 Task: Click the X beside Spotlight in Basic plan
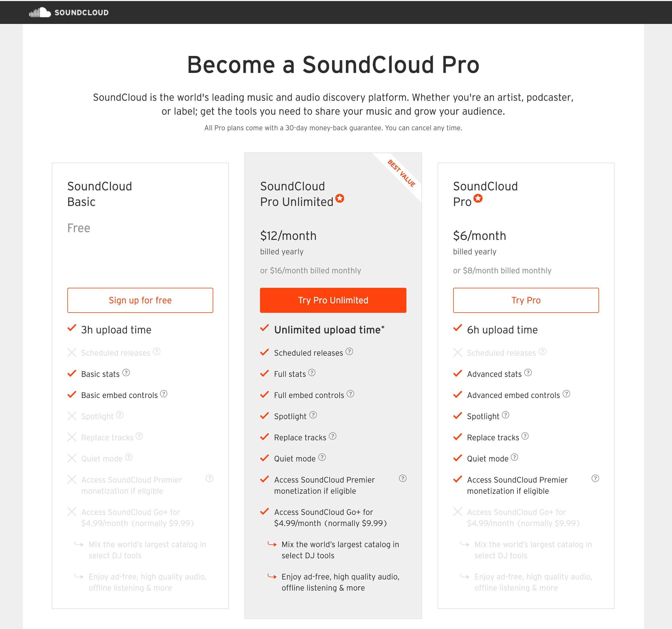pyautogui.click(x=72, y=416)
